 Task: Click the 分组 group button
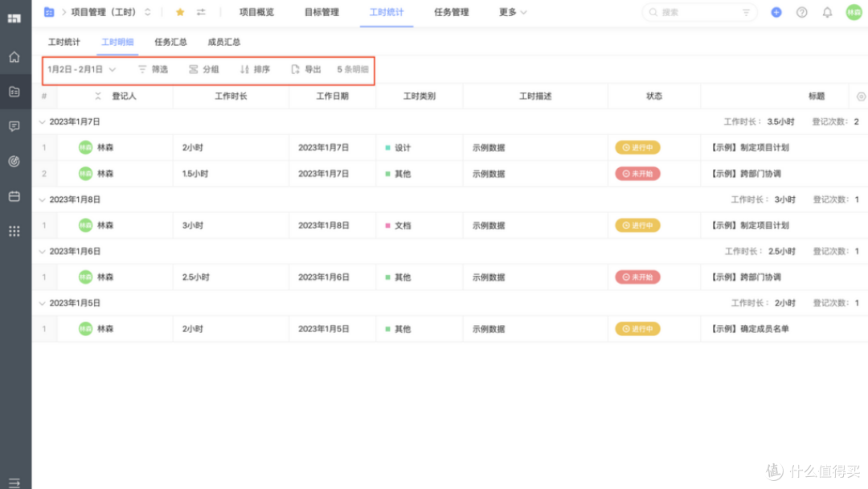(x=203, y=69)
